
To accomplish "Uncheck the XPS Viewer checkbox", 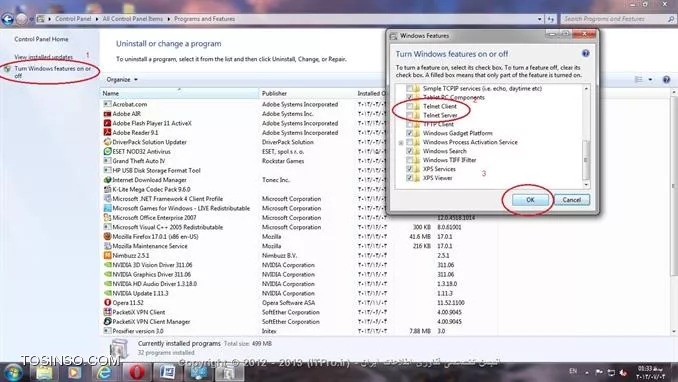I will click(409, 178).
